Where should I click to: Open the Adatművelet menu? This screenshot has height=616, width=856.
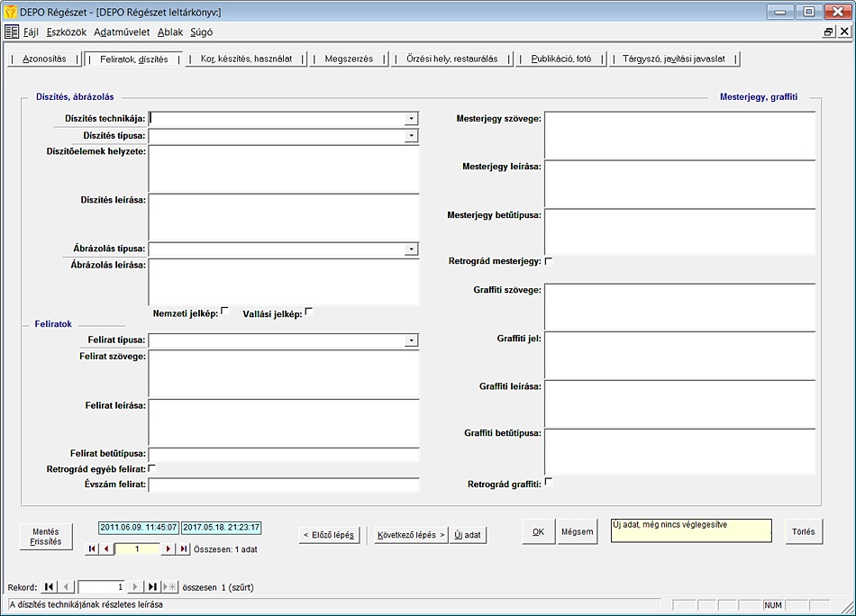(123, 32)
